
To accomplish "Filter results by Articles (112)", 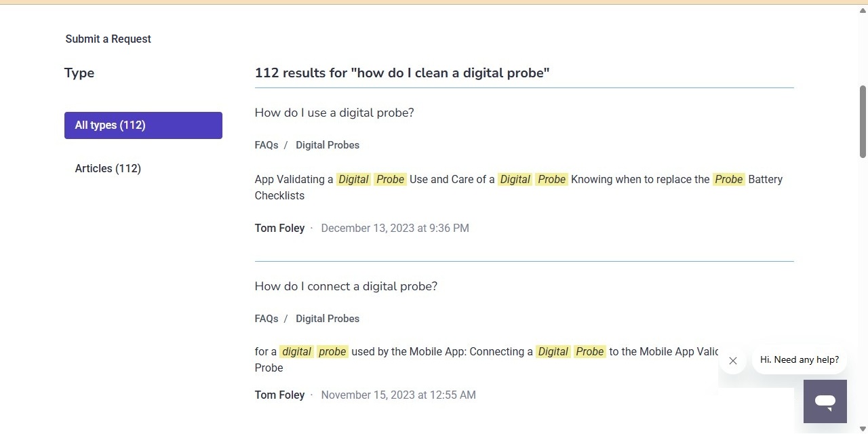I will tap(108, 169).
